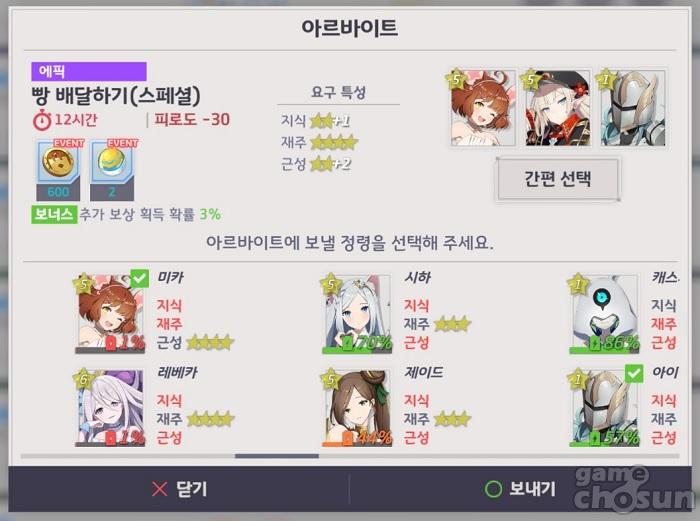Select the 제이드 spirit portrait
Viewport: 700px width, 521px height.
point(357,408)
